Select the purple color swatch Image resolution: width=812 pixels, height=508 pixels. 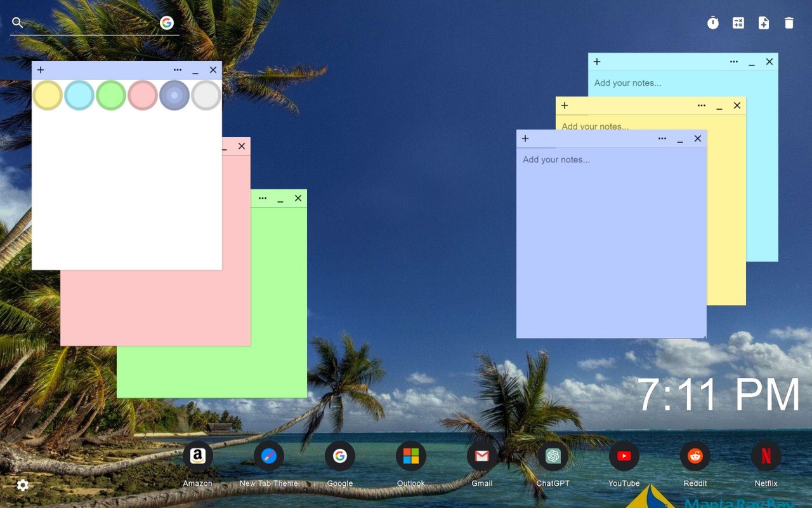[x=174, y=95]
